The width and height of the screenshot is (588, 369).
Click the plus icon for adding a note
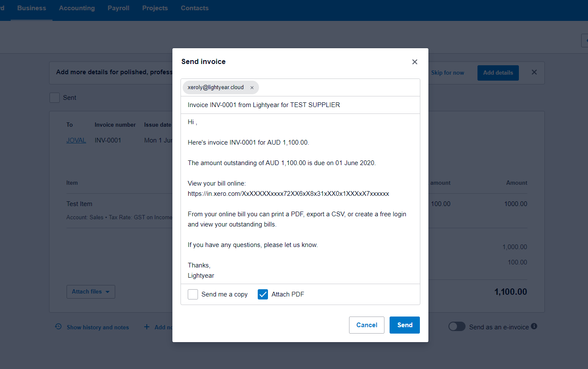147,327
